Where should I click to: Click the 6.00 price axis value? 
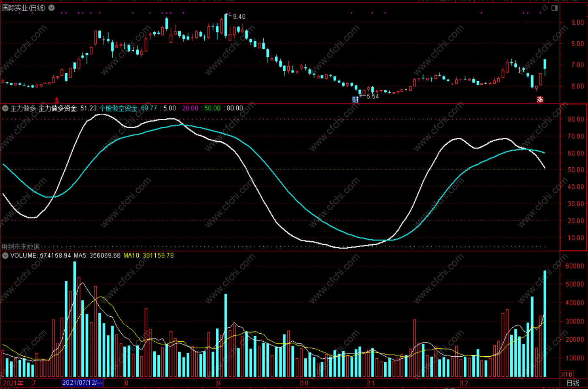tap(577, 86)
